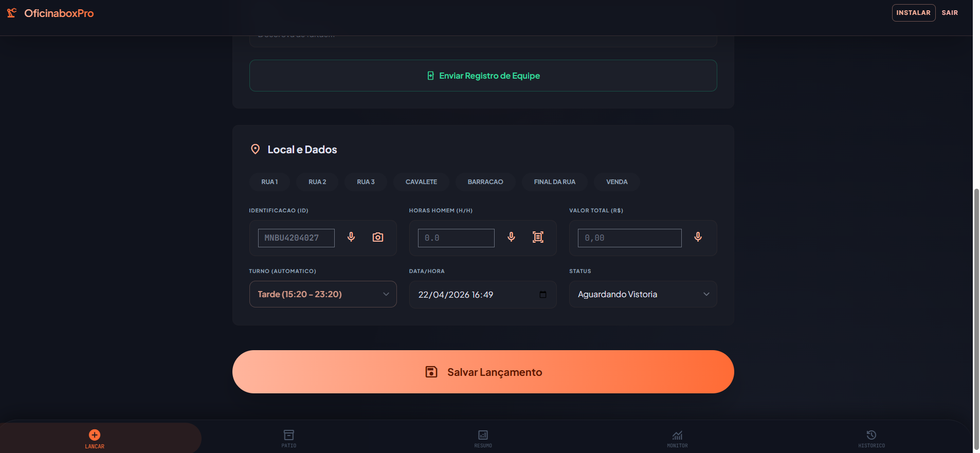Screen dimensions: 980x453
Task: Click the page vertical scrollbar
Action: coord(976,319)
